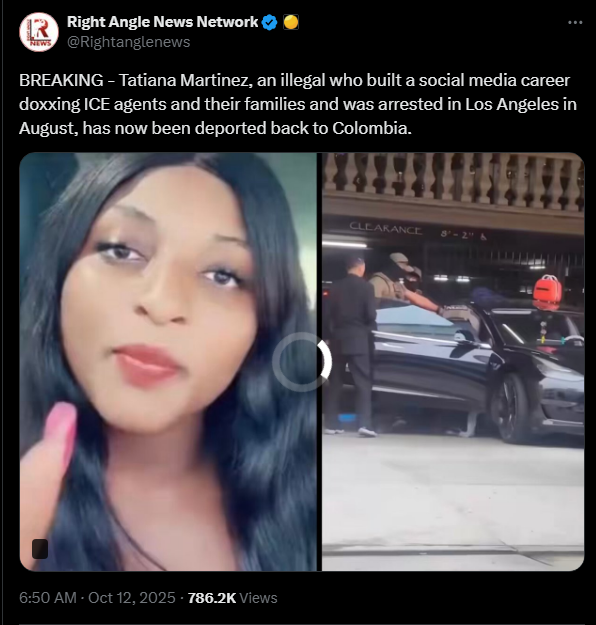The width and height of the screenshot is (596, 625).
Task: Click the 786.2K view count number
Action: coord(212,597)
